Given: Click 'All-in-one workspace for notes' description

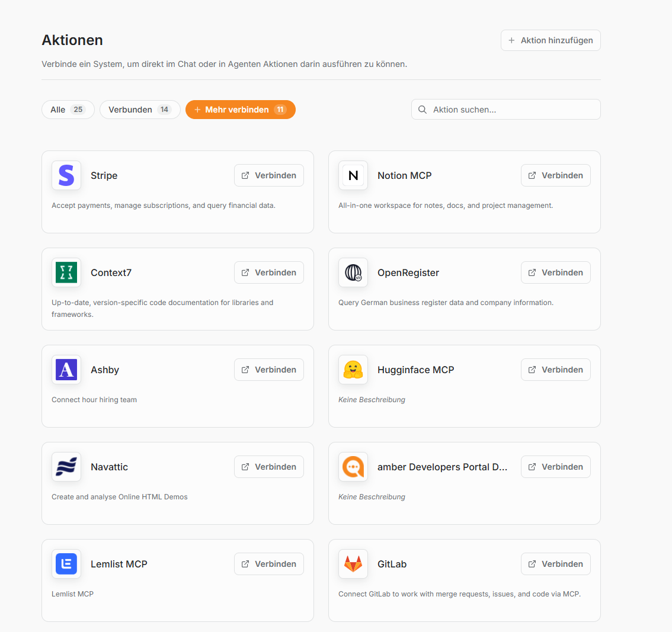Looking at the screenshot, I should point(446,206).
